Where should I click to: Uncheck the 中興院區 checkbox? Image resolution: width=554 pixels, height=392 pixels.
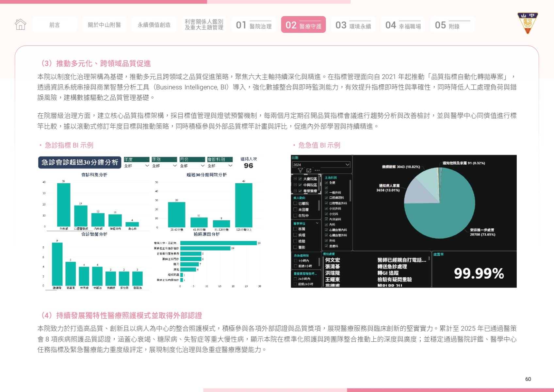(300, 185)
